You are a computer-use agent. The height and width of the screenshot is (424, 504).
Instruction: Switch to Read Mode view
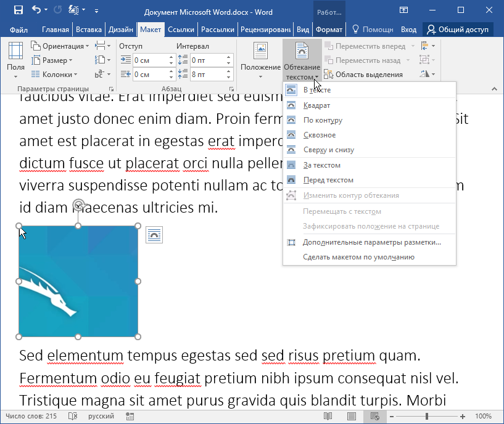click(x=328, y=416)
